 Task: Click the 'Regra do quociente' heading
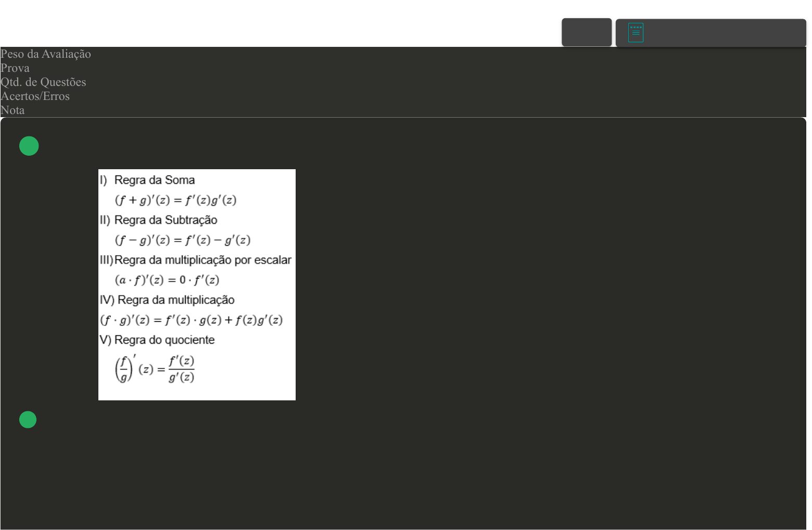point(164,340)
